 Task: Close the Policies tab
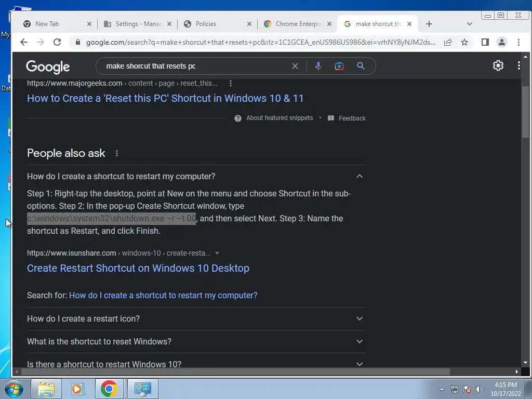tap(249, 24)
